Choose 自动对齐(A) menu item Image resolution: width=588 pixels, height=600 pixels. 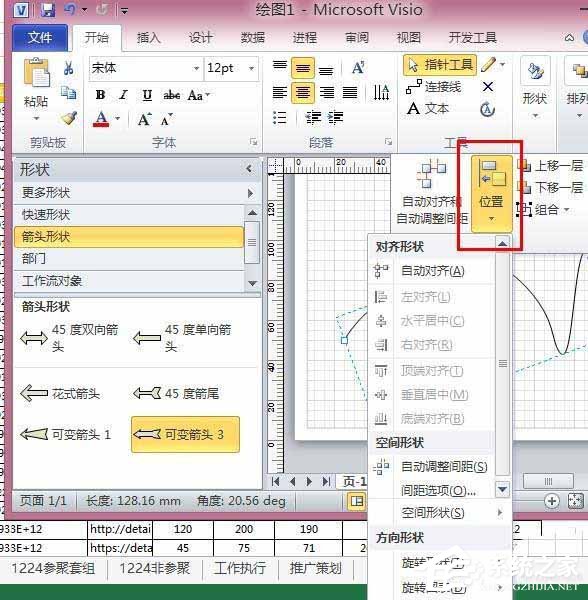coord(432,271)
